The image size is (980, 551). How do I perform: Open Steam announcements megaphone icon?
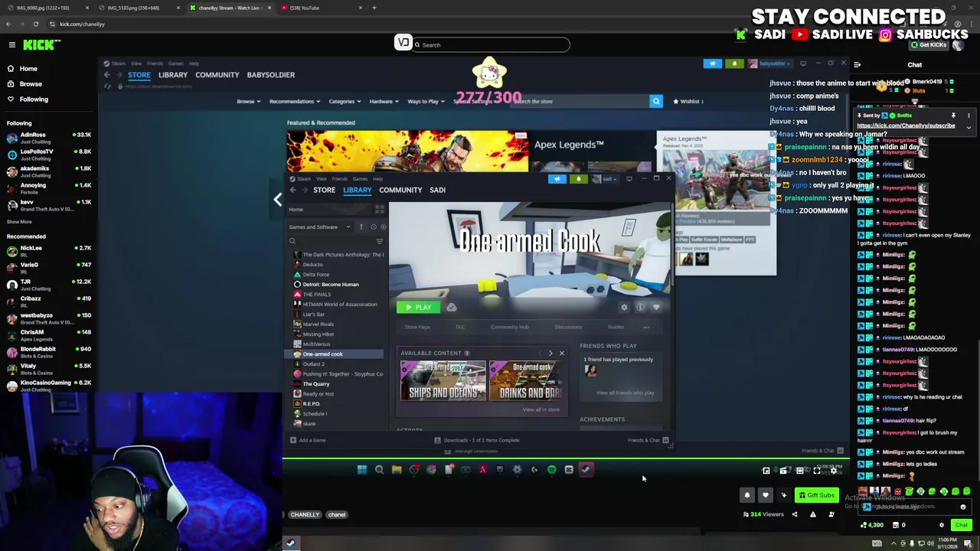coord(557,179)
